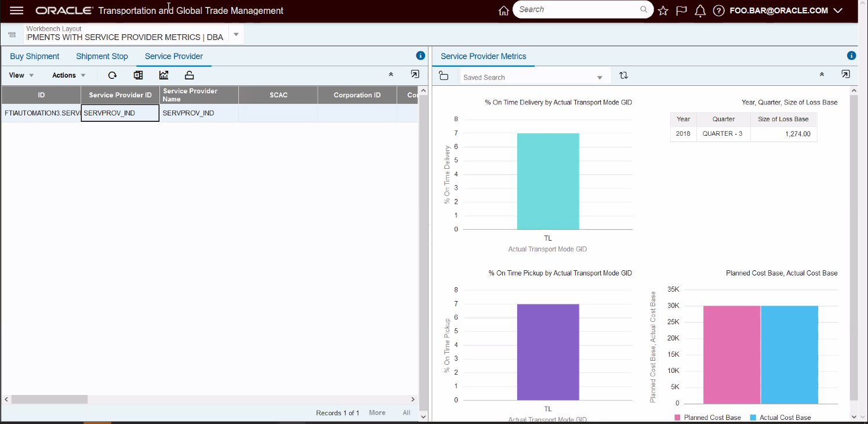This screenshot has height=424, width=868.
Task: Click the Corporation ID column header
Action: click(x=357, y=95)
